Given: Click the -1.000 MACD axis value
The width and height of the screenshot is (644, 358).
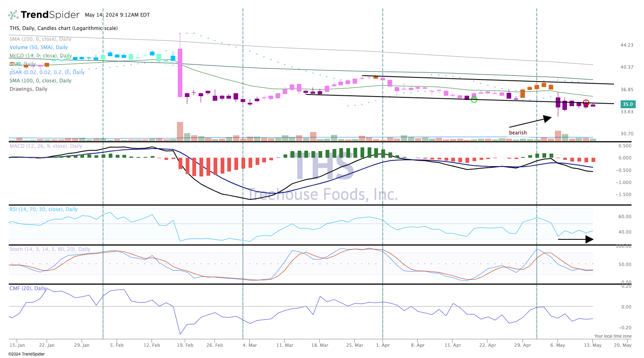Looking at the screenshot, I should click(x=624, y=182).
